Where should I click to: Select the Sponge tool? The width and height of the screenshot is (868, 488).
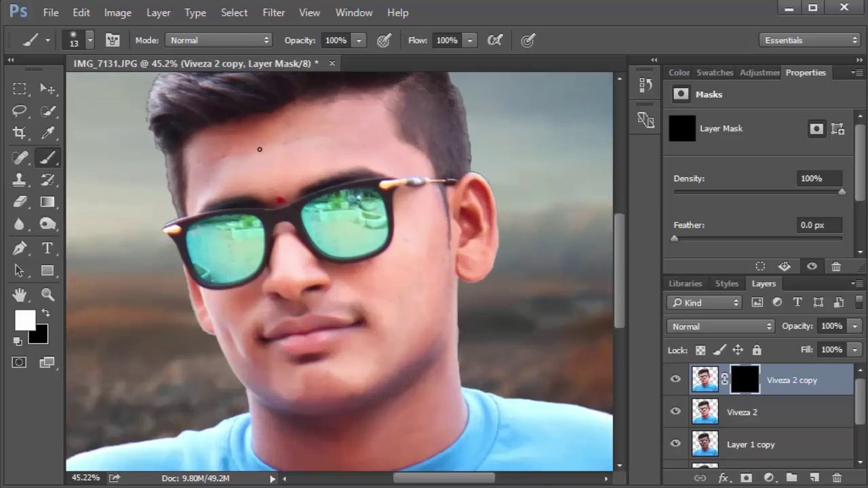[47, 224]
